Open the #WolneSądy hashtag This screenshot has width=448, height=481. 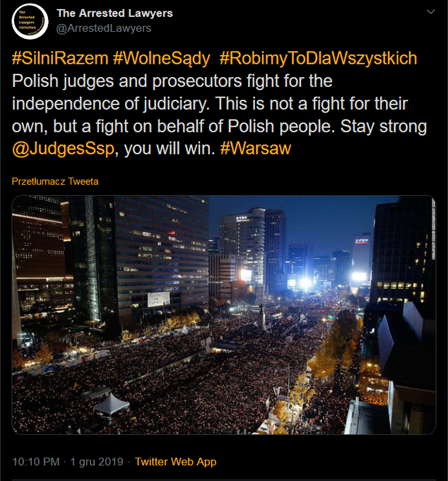click(162, 58)
